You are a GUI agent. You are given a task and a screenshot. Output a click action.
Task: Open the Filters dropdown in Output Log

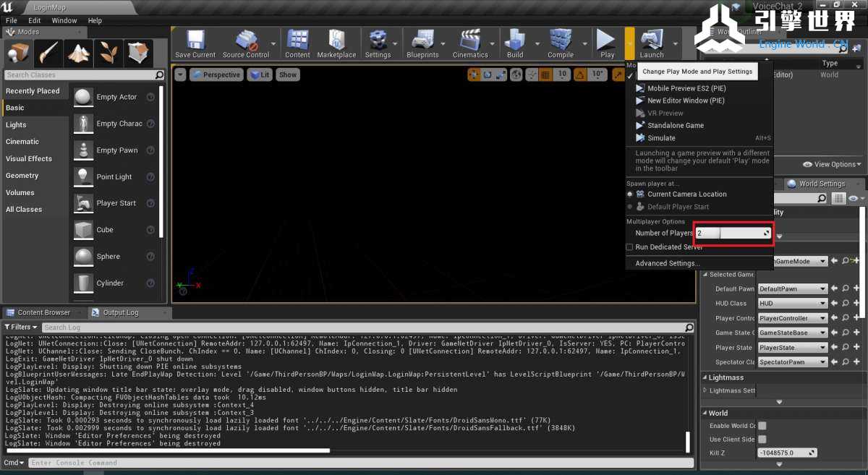(x=21, y=327)
